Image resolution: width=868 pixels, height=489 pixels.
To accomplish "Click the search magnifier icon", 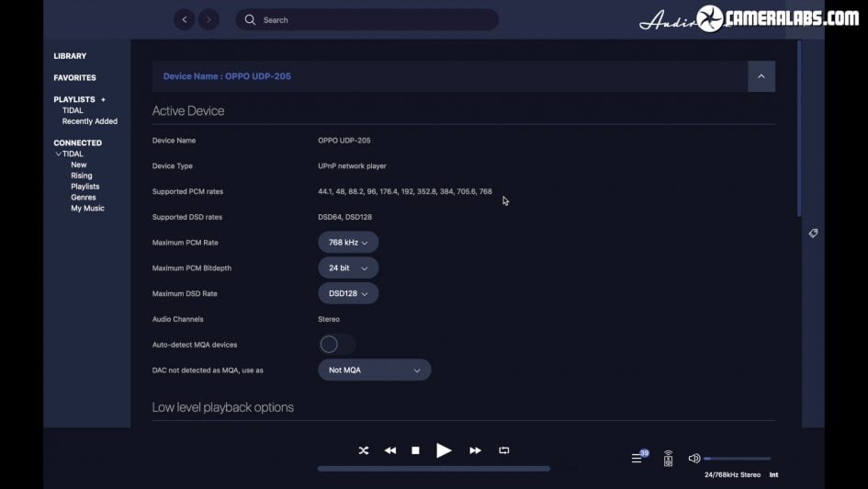I will tap(250, 20).
